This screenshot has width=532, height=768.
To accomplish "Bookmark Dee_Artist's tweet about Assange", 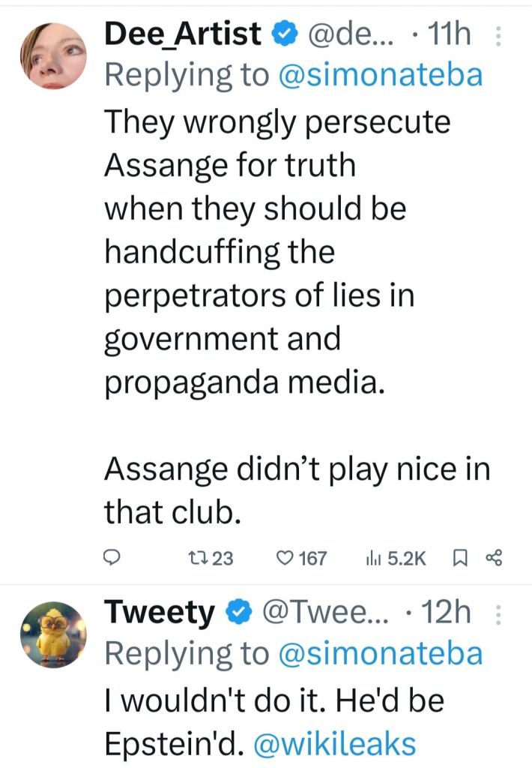I will pos(461,557).
